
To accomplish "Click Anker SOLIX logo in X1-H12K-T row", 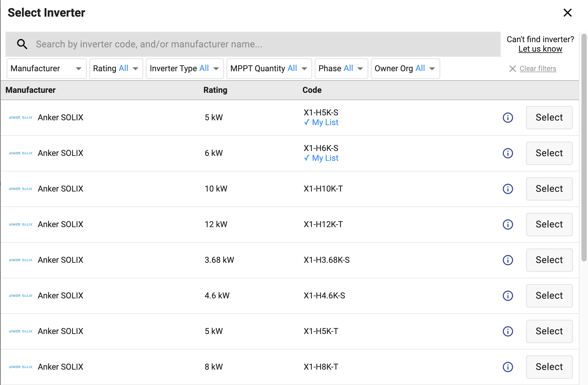I will pos(21,225).
